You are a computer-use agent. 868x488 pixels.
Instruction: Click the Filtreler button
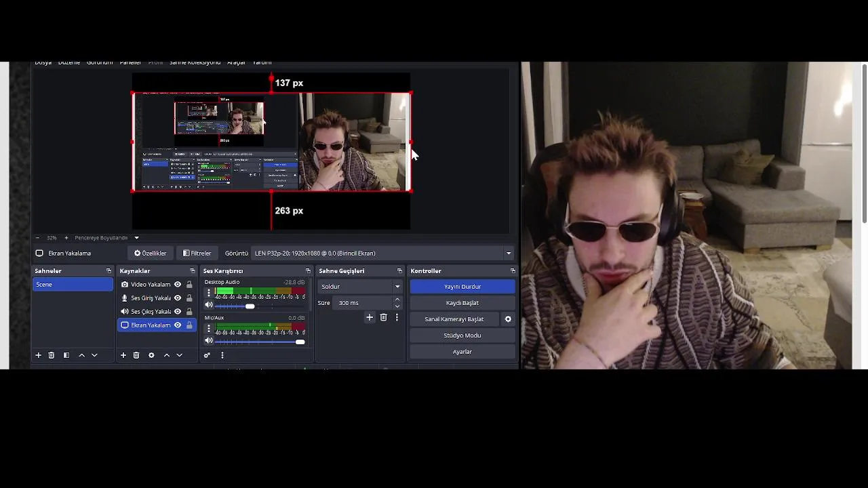point(197,253)
